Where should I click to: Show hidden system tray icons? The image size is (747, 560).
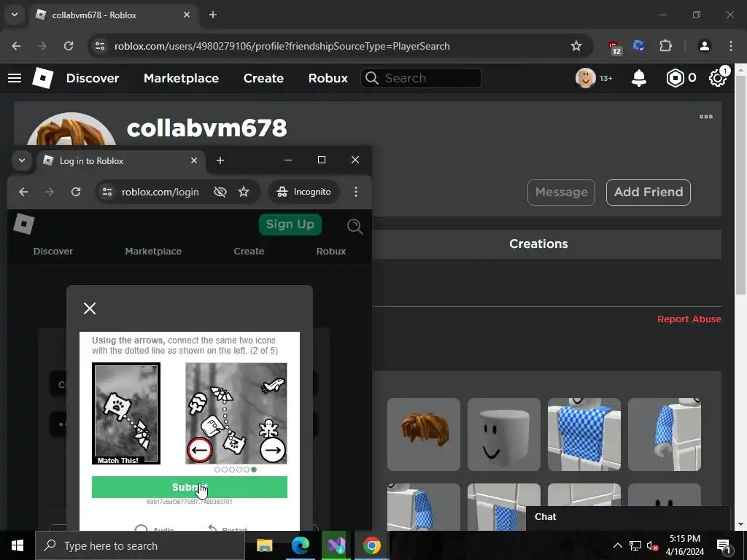[x=617, y=545]
